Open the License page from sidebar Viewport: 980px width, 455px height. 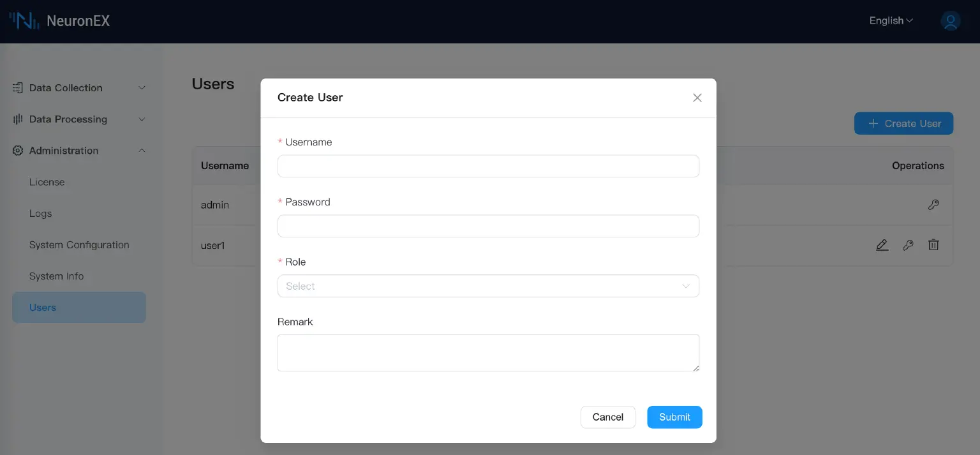pos(47,182)
